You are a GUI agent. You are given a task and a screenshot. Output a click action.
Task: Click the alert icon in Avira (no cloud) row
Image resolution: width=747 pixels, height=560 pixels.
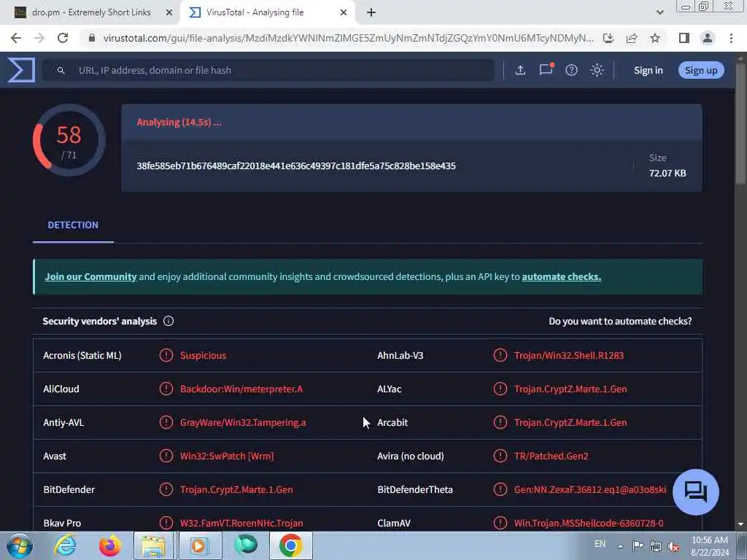pos(500,456)
